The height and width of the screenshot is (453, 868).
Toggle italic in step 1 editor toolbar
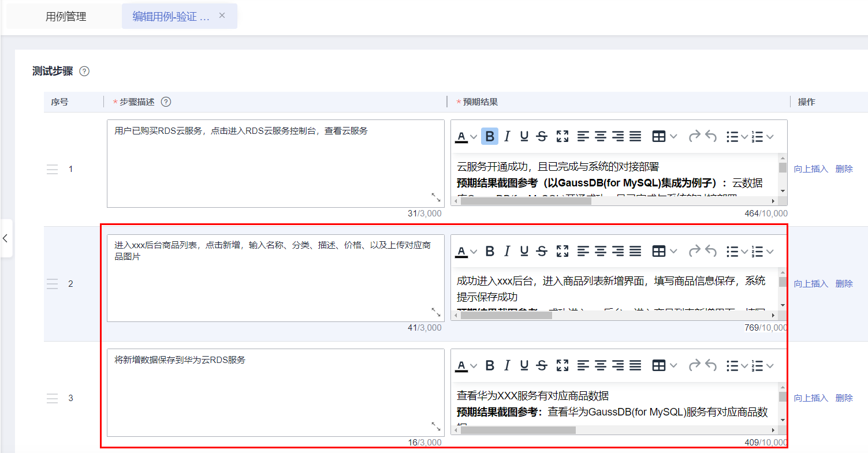pyautogui.click(x=507, y=137)
